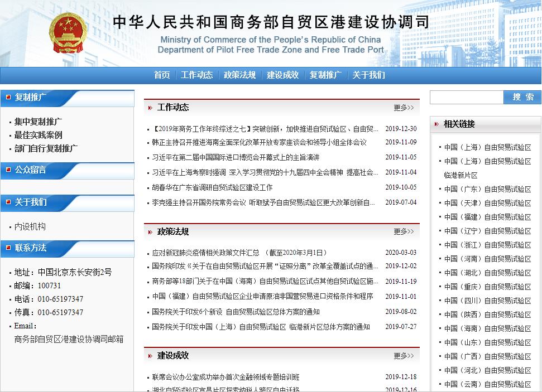The height and width of the screenshot is (392, 542).
Task: Expand more news via 更多 under 工作动态
Action: point(404,108)
